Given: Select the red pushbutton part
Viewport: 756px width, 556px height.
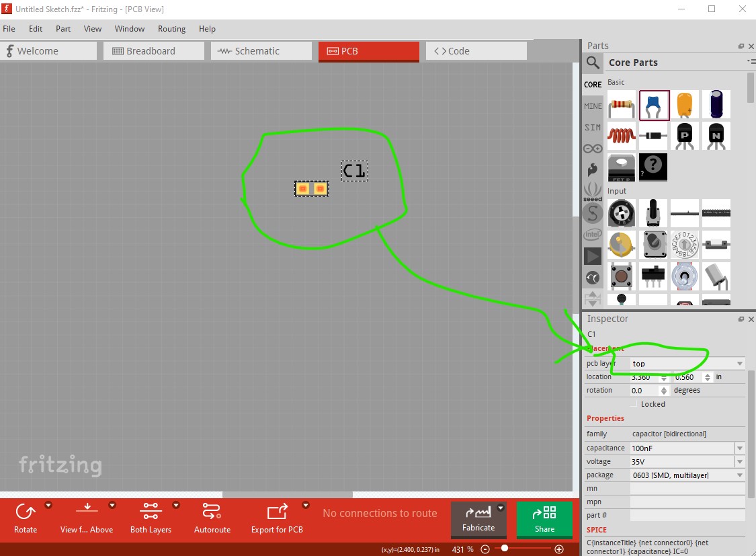Looking at the screenshot, I should click(x=622, y=276).
